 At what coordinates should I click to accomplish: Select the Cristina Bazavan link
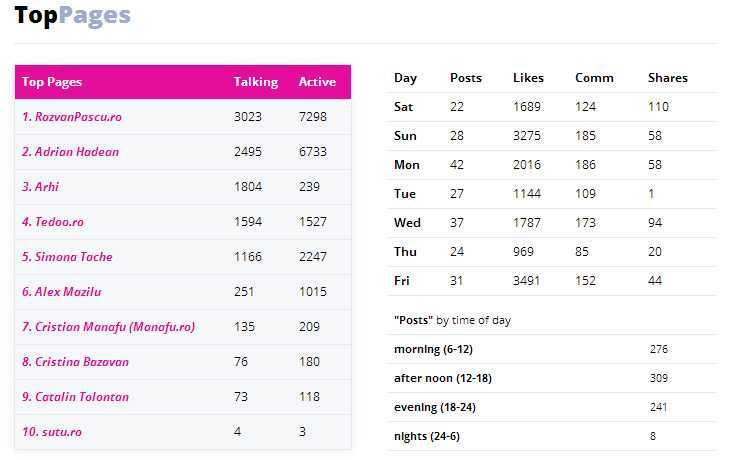[75, 362]
